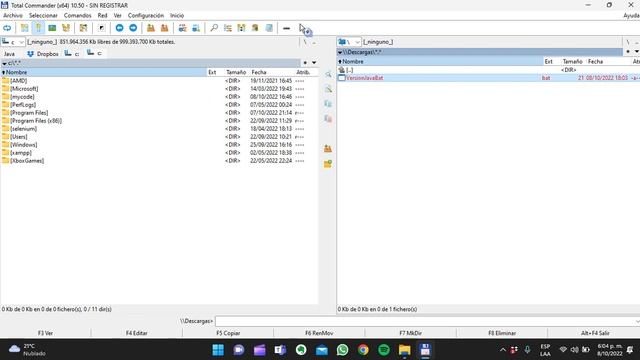Select VersionJava.bat file in right panel
This screenshot has height=360, width=640.
(488, 78)
